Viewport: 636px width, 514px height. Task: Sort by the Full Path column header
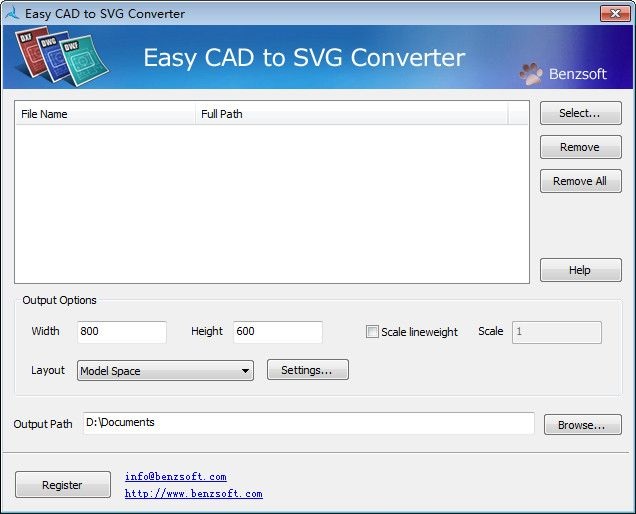351,114
